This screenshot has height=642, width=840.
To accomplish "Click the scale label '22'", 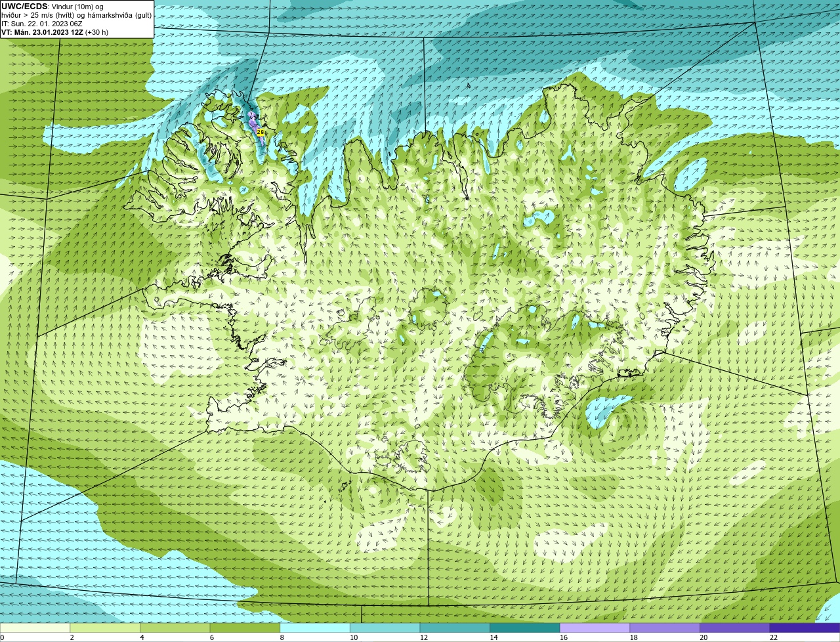I will coord(774,637).
